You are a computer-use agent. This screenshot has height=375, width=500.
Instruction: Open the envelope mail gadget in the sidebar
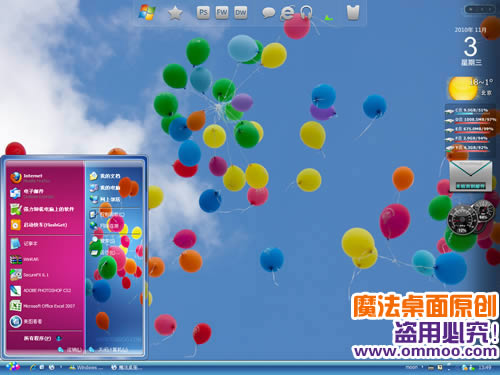point(470,176)
